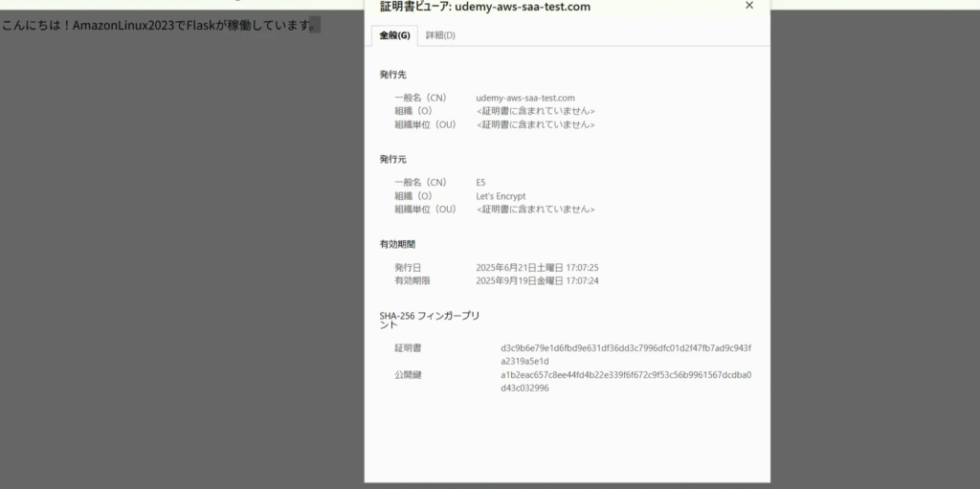Click the 有効期限 label
980x489 pixels.
(x=412, y=280)
